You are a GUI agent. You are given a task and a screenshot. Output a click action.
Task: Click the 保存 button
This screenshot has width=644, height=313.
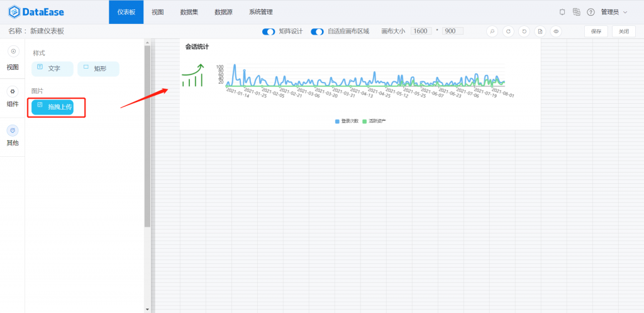596,31
